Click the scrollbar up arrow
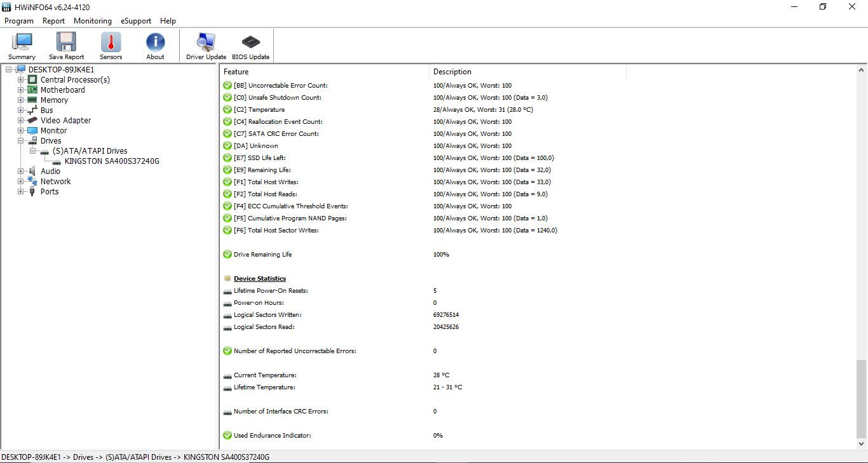Image resolution: width=868 pixels, height=463 pixels. 862,70
